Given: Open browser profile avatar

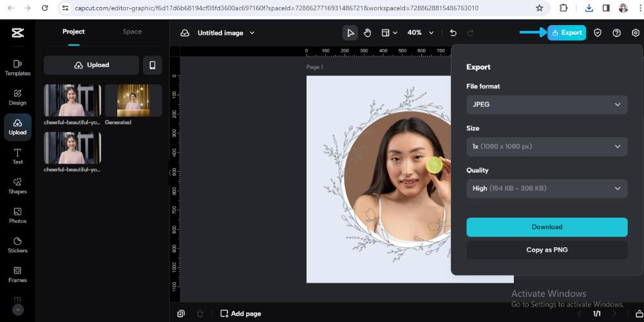Looking at the screenshot, I should click(x=623, y=8).
